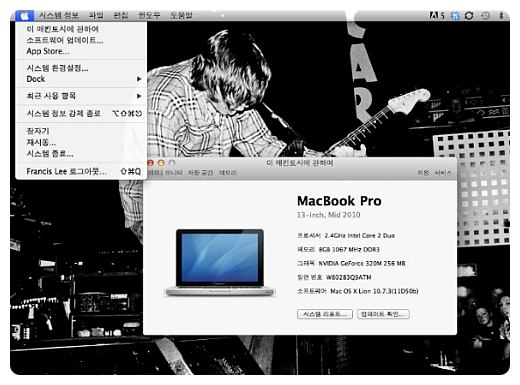The image size is (520, 385).
Task: Switch to the 메모리 tab
Action: pyautogui.click(x=227, y=173)
